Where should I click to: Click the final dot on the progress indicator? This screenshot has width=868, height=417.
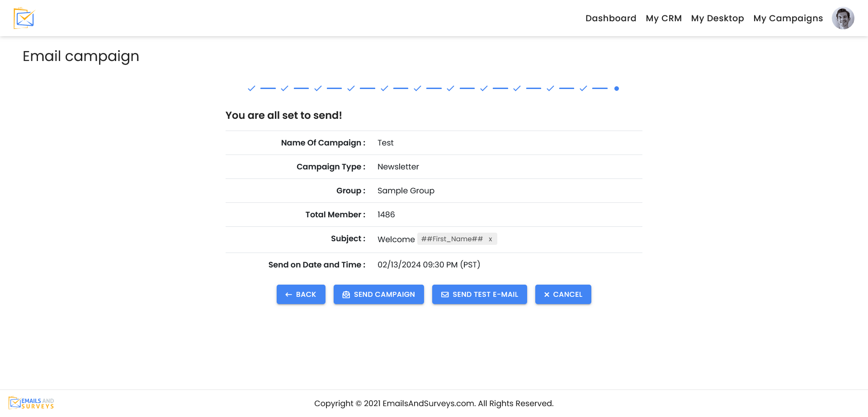click(x=617, y=89)
